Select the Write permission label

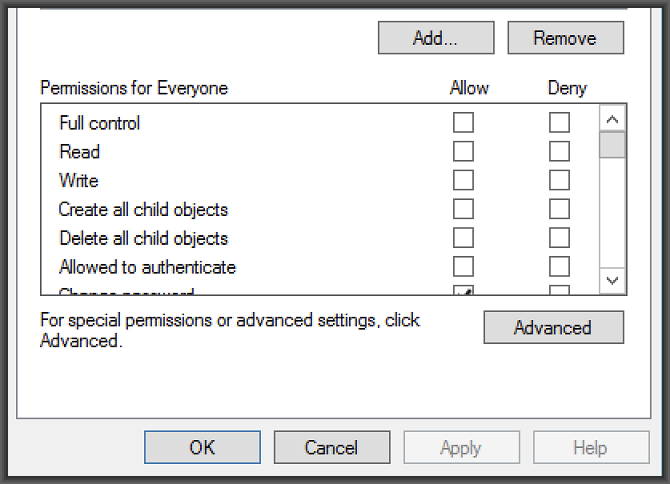pyautogui.click(x=79, y=180)
